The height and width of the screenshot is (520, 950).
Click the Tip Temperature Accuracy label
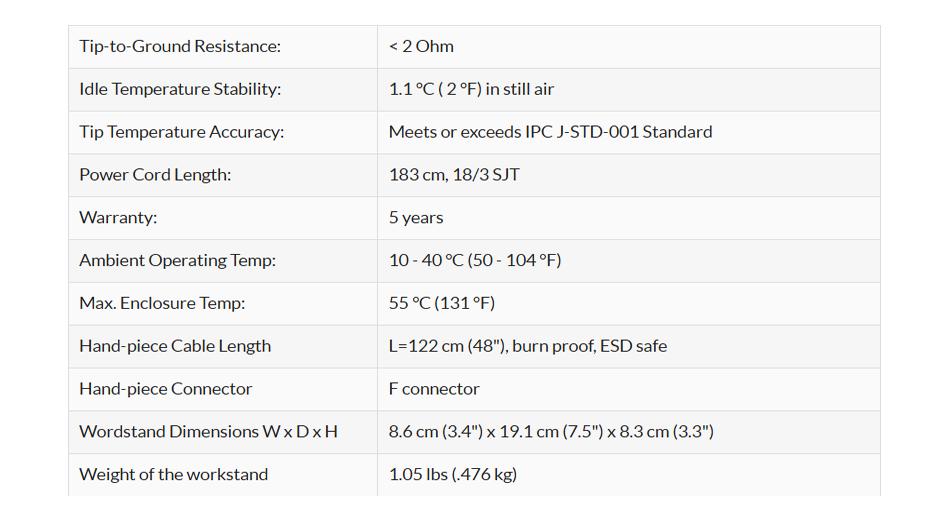coord(181,132)
